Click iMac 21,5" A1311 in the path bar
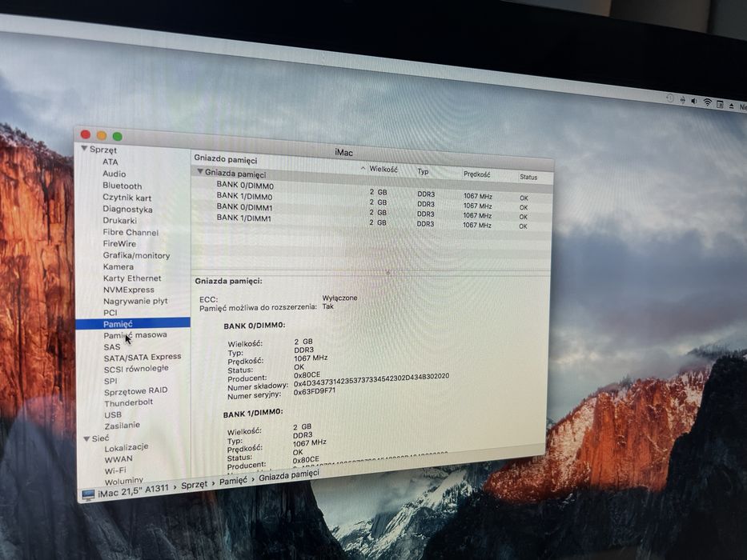This screenshot has width=747, height=560. pos(134,491)
